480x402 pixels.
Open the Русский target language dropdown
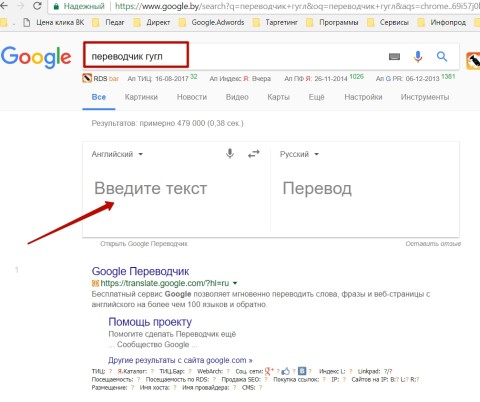(299, 154)
